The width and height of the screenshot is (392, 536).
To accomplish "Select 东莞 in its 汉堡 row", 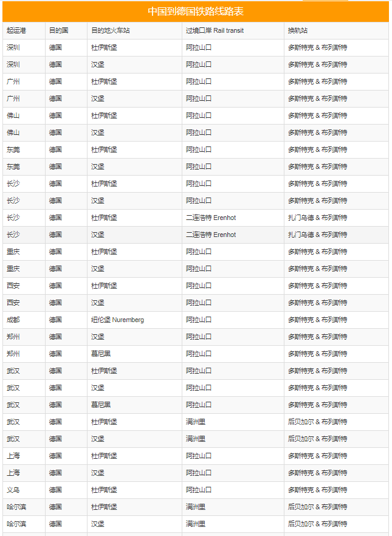I will [13, 167].
